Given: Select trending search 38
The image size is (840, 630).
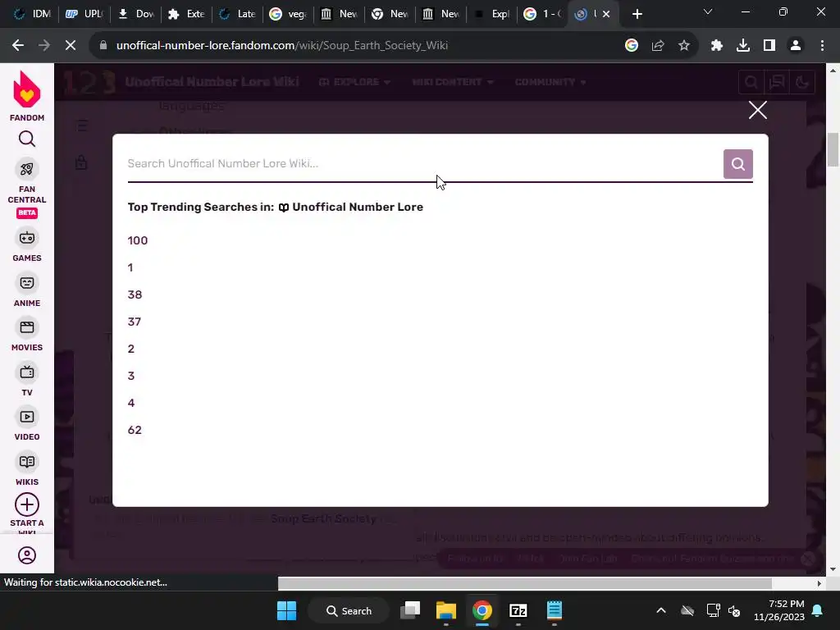Looking at the screenshot, I should [135, 294].
